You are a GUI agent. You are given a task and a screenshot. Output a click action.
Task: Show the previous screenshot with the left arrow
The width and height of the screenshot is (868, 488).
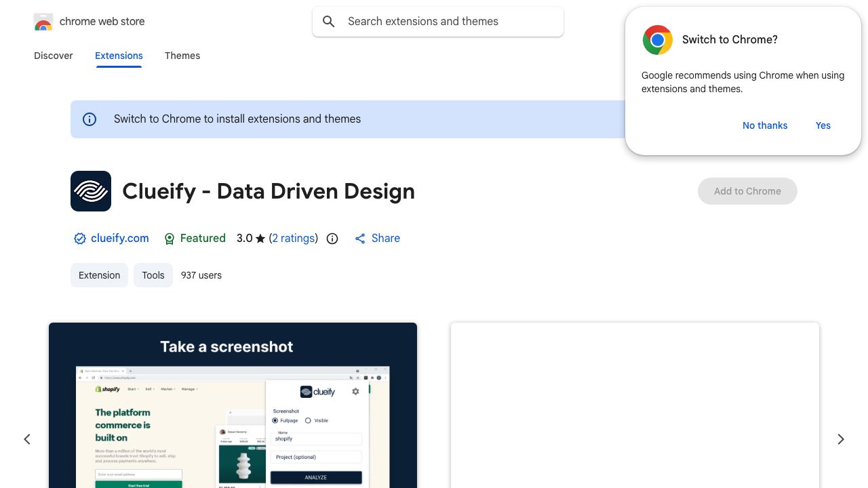pyautogui.click(x=27, y=439)
